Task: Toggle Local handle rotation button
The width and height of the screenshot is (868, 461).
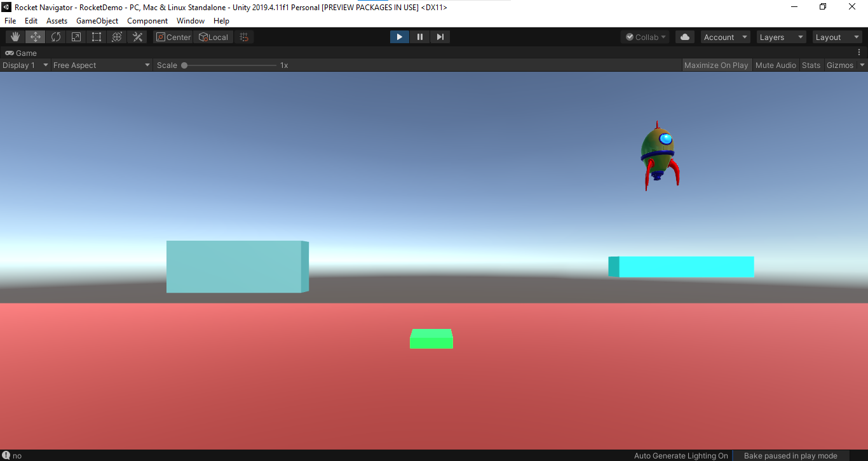Action: point(213,37)
